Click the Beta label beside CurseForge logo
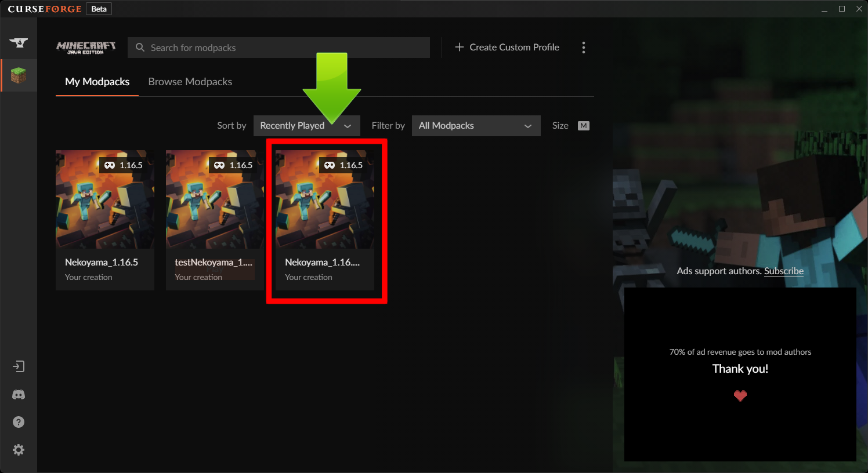This screenshot has width=868, height=473. pyautogui.click(x=99, y=9)
